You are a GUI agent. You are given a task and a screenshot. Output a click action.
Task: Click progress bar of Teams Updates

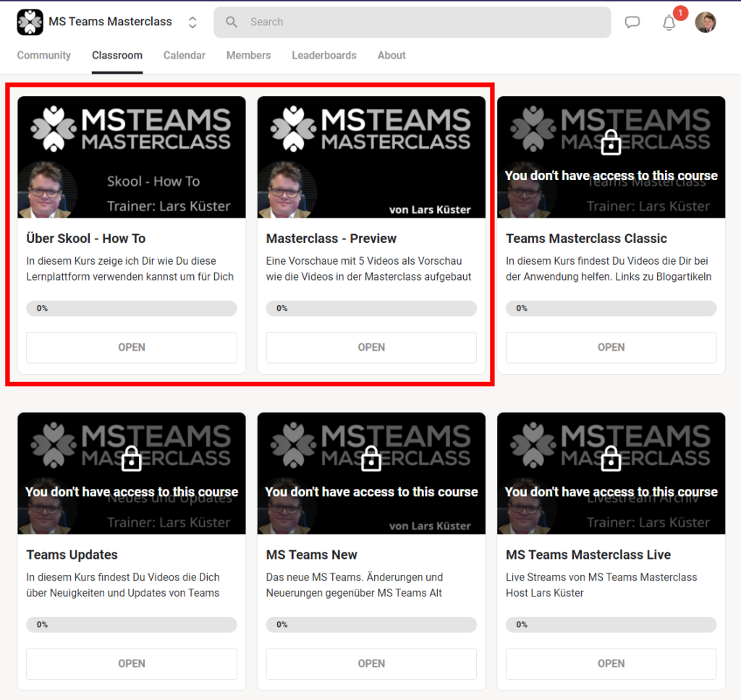coord(132,625)
